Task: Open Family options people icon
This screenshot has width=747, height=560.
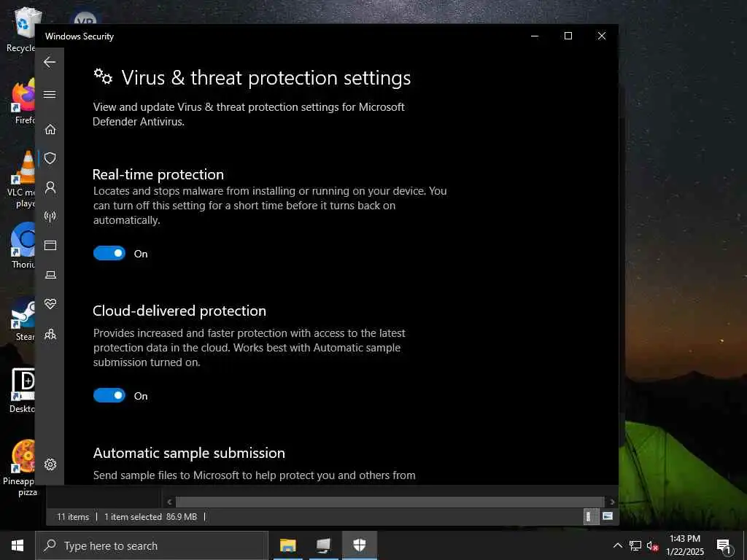Action: [50, 334]
